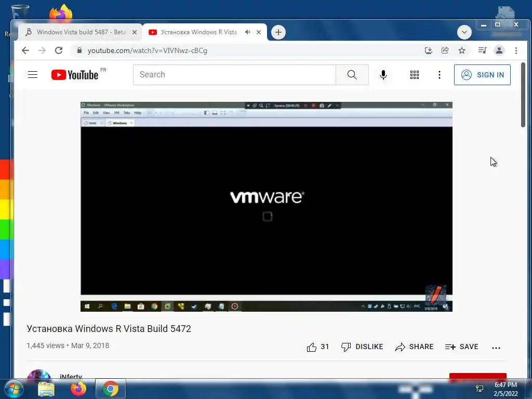Open Chrome profile avatar
This screenshot has height=399, width=532.
pos(499,50)
